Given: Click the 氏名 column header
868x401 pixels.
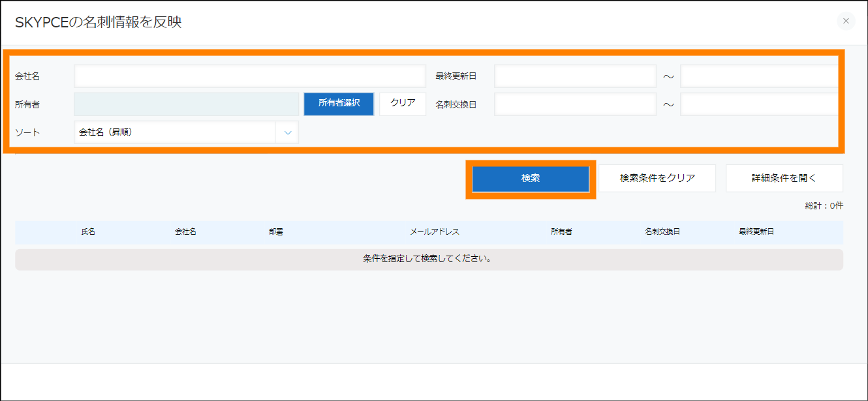Looking at the screenshot, I should [88, 232].
